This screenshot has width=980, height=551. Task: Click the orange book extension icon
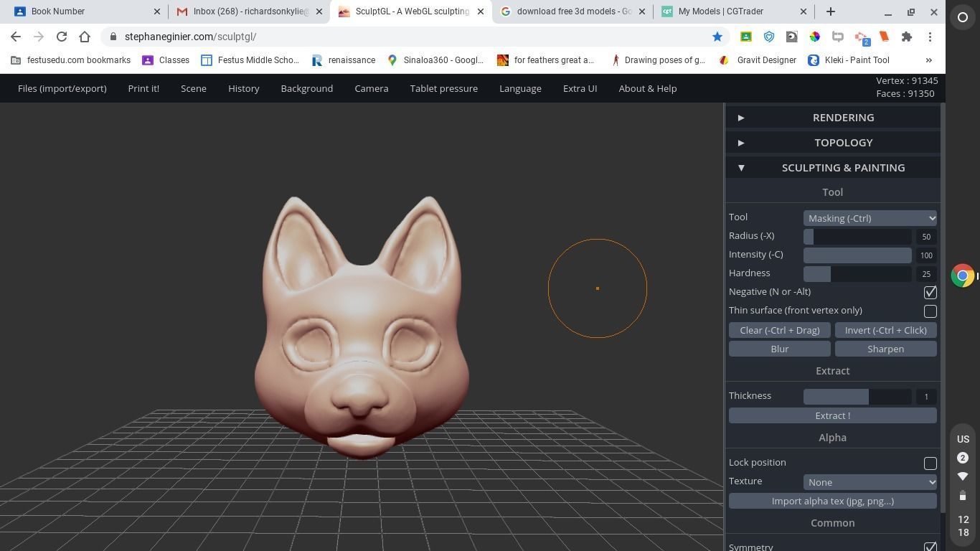(884, 37)
